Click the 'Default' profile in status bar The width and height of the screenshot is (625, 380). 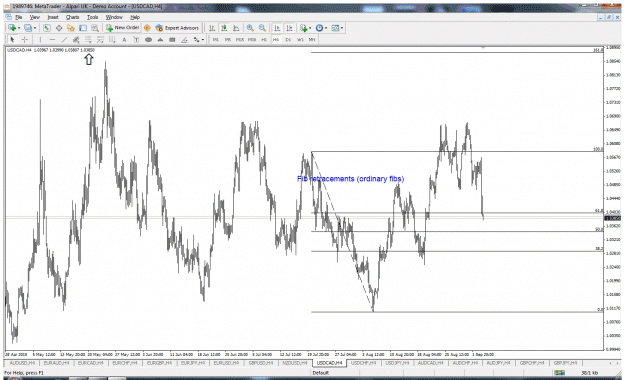[320, 373]
